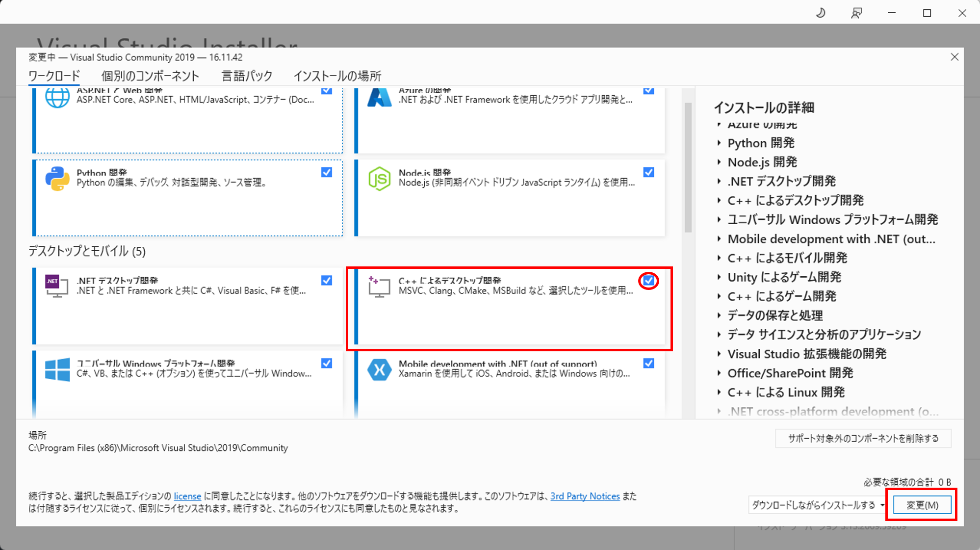Expand ユニバーサル Windows プラットフォーム開発 details

(719, 220)
